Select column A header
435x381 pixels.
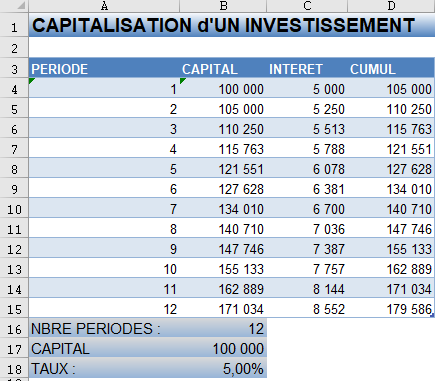104,6
